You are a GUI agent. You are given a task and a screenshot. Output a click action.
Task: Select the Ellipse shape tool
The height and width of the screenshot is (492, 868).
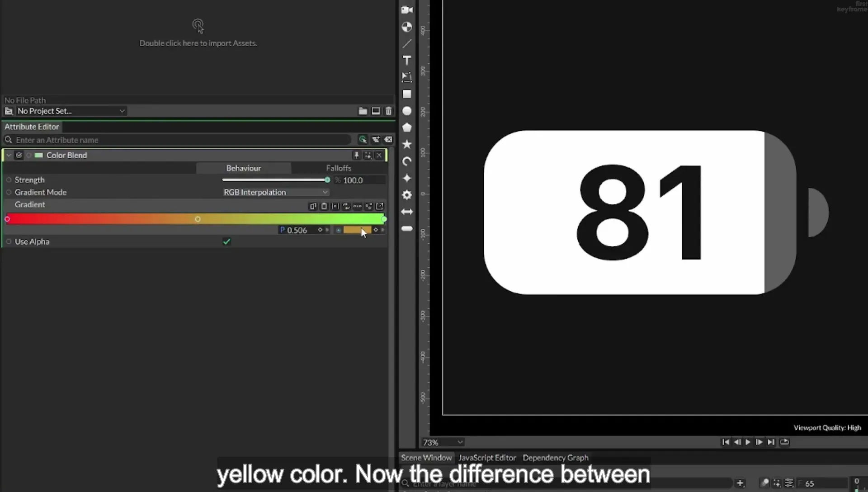pyautogui.click(x=407, y=111)
